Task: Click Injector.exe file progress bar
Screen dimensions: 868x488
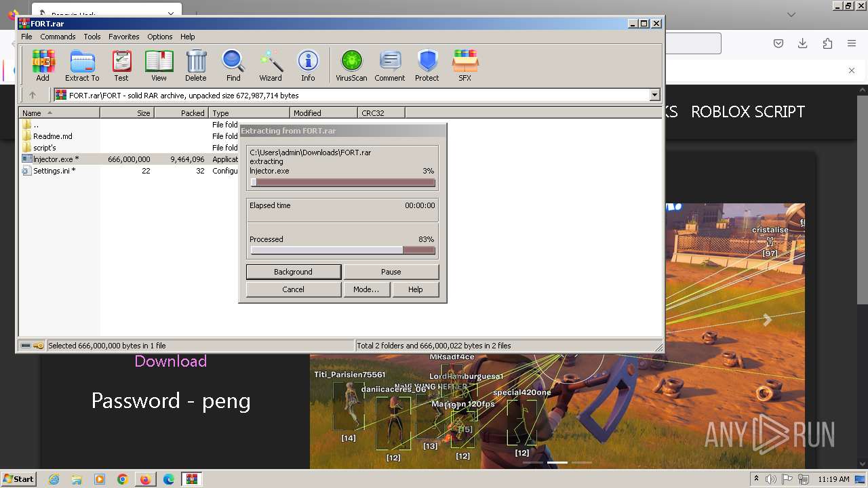Action: (x=343, y=182)
